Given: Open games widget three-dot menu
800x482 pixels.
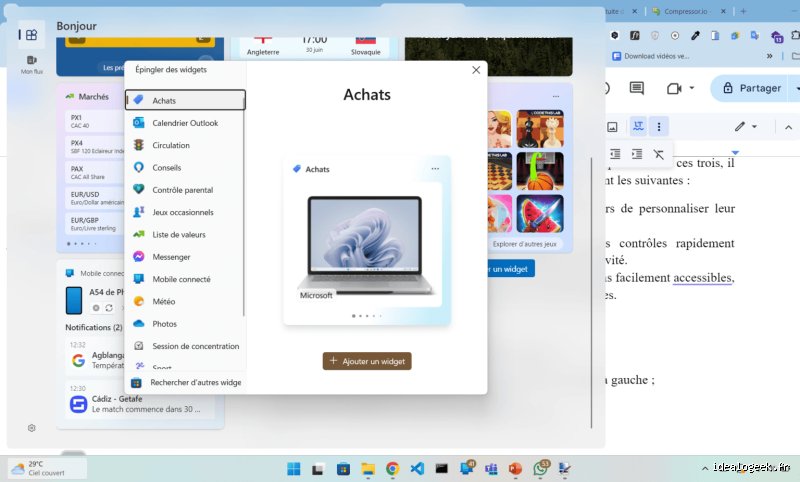Looking at the screenshot, I should [556, 96].
